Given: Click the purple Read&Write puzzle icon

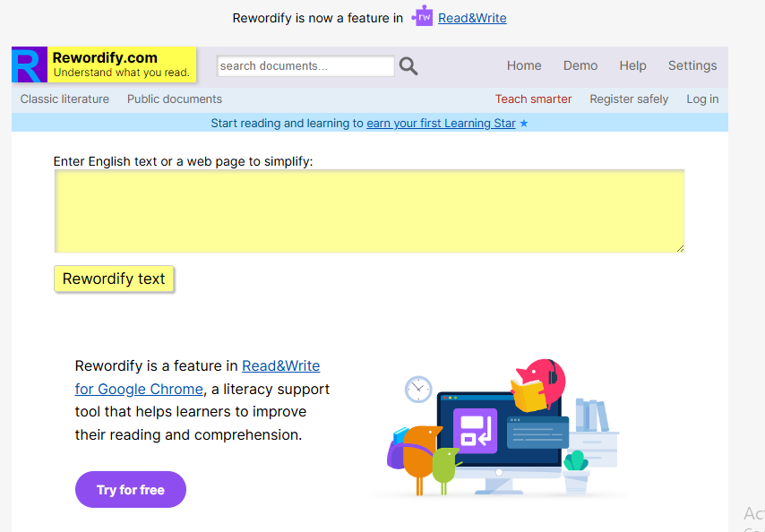Looking at the screenshot, I should 422,17.
